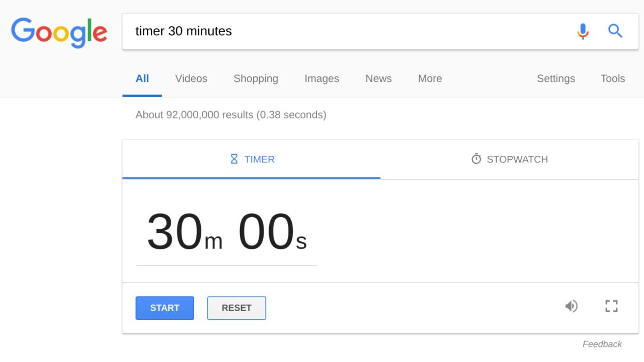Open the Settings menu
Image resolution: width=644 pixels, height=362 pixels.
point(556,78)
